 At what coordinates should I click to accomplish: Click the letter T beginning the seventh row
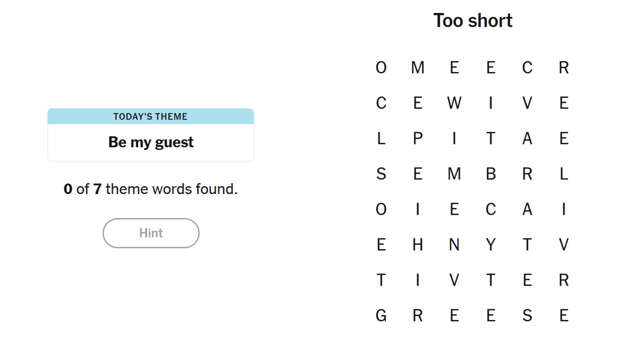click(x=381, y=280)
